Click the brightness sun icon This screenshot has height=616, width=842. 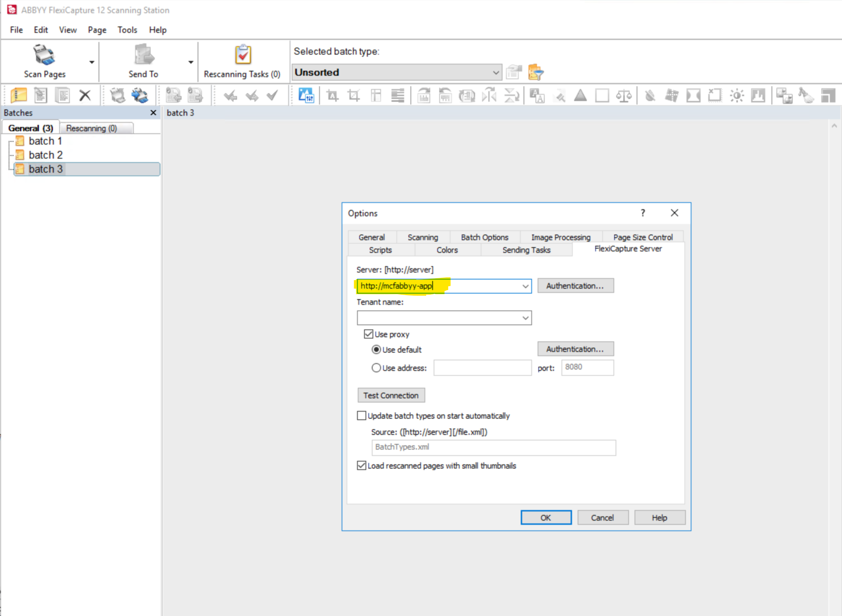click(x=737, y=96)
